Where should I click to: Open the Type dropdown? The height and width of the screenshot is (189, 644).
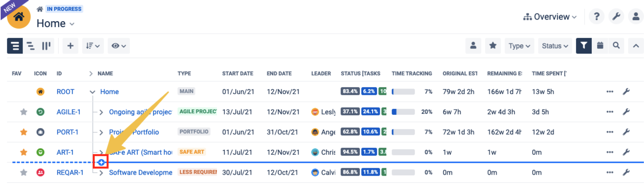click(519, 46)
